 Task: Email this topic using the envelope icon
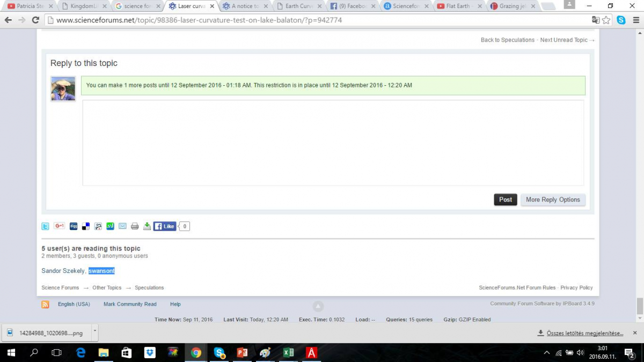pos(122,226)
